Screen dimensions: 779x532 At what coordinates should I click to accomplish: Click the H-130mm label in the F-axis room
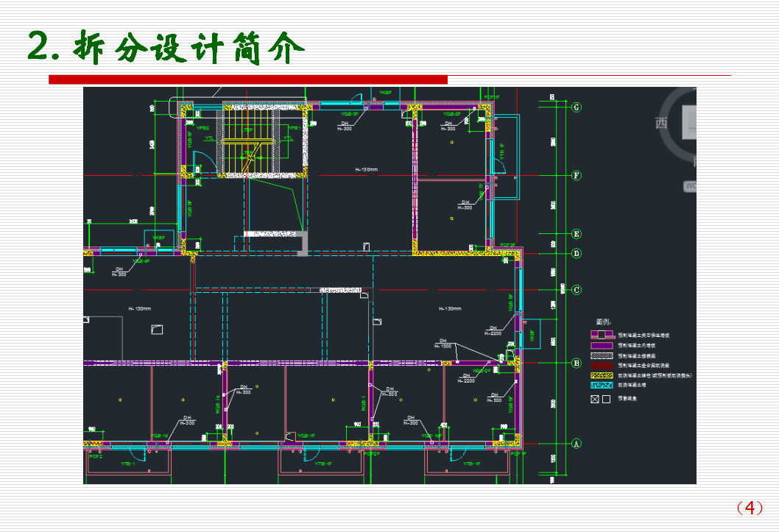(366, 170)
